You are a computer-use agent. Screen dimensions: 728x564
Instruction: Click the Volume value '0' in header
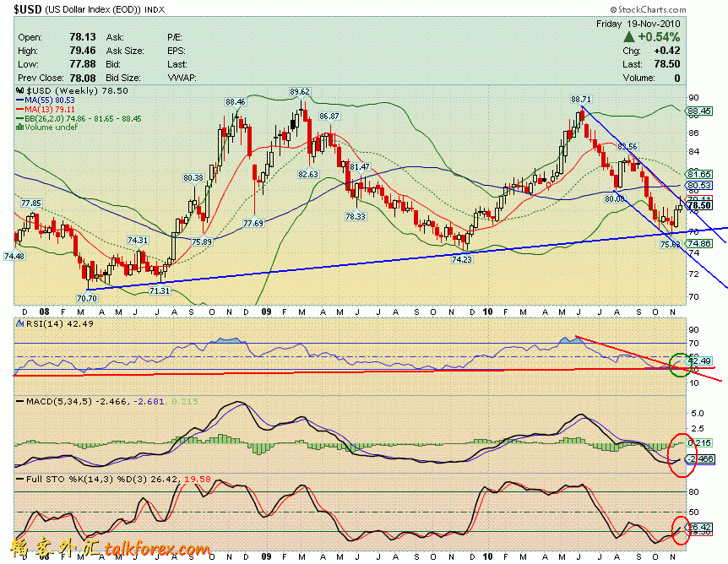677,78
